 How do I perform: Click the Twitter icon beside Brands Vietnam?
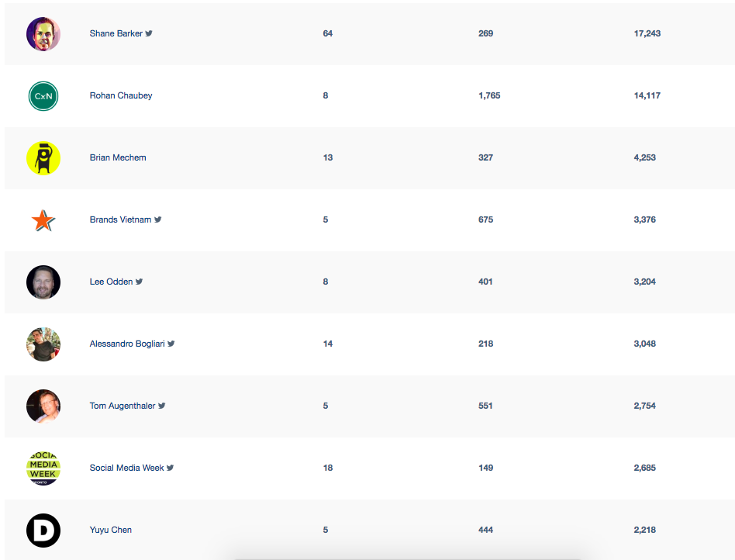tap(158, 220)
